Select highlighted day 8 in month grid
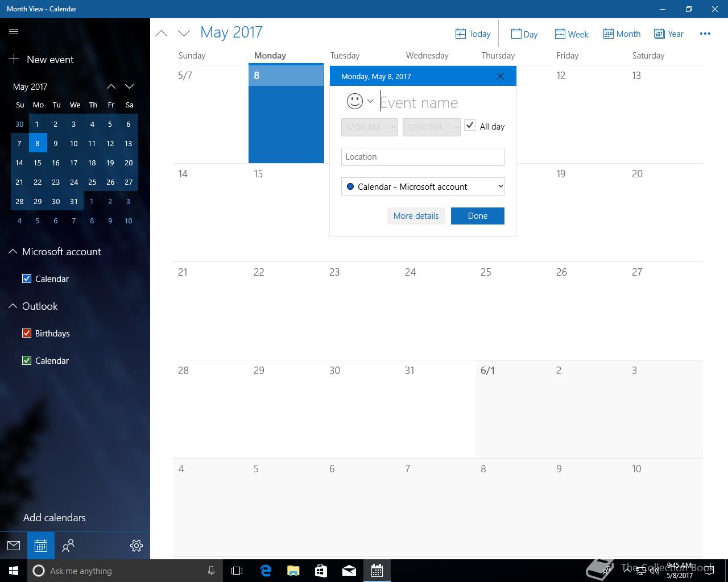 click(x=286, y=114)
